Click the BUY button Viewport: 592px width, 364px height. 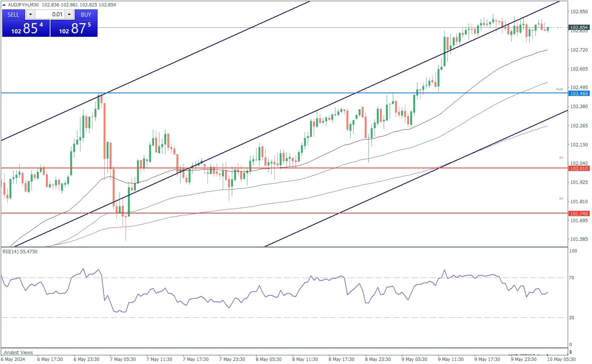point(86,14)
